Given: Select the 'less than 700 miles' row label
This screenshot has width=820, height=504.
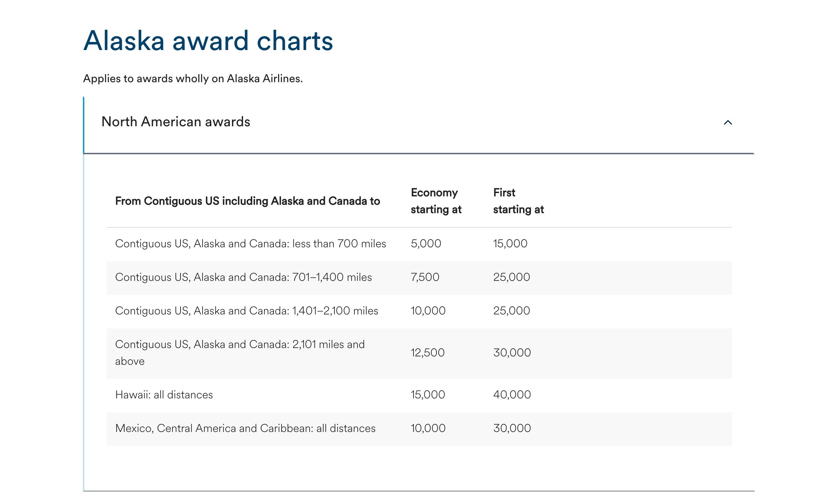Looking at the screenshot, I should click(250, 243).
